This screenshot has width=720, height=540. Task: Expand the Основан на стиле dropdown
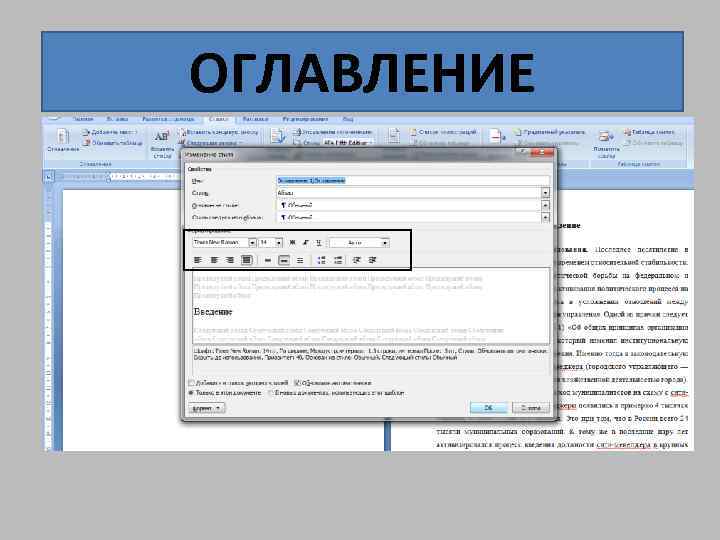click(x=545, y=205)
